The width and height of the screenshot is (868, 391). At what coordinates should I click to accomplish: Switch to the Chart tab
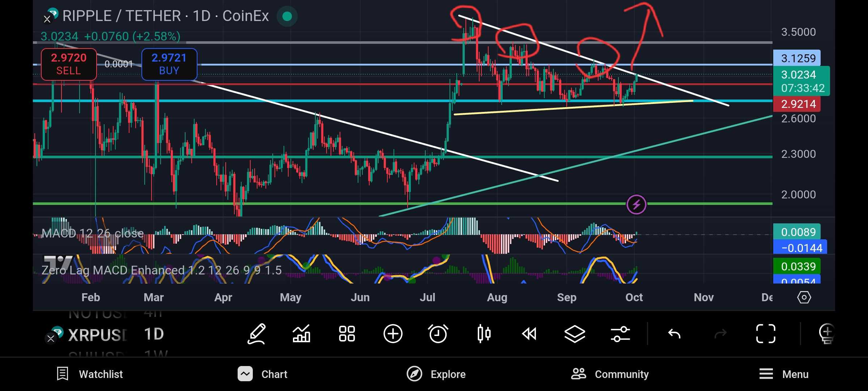tap(263, 374)
